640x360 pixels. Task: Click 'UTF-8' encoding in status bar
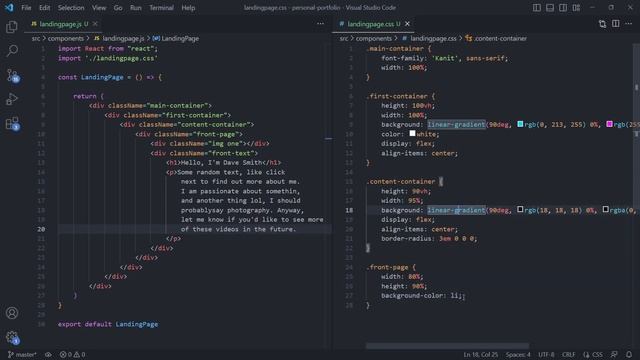[x=546, y=354]
